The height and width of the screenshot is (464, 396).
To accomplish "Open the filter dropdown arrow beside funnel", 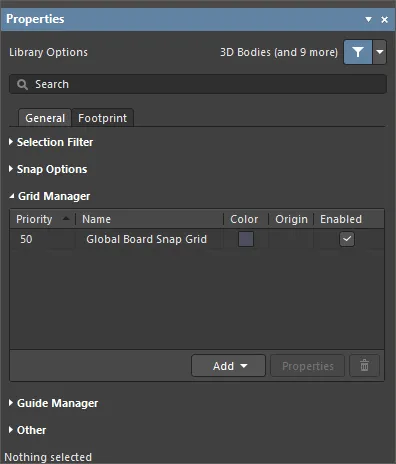I will coord(380,52).
